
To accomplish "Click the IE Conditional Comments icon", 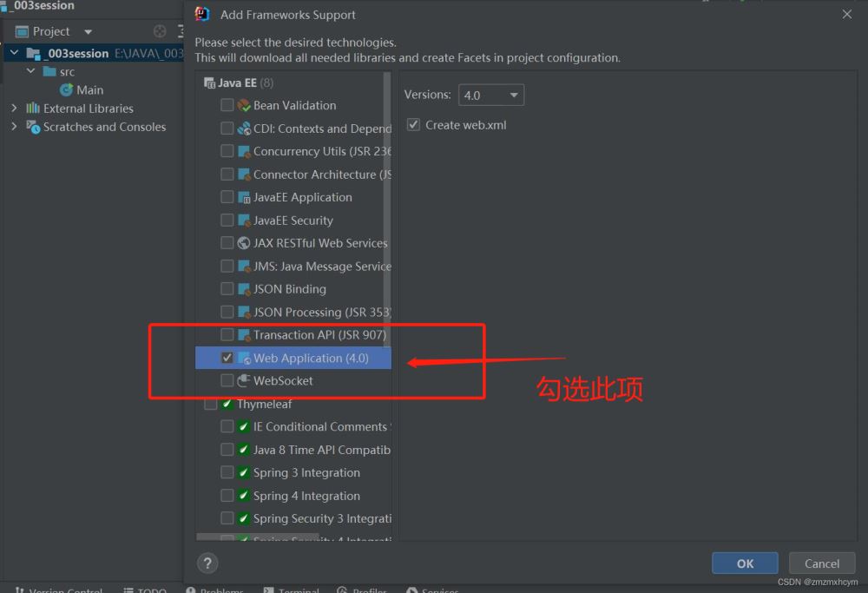I will pyautogui.click(x=243, y=426).
